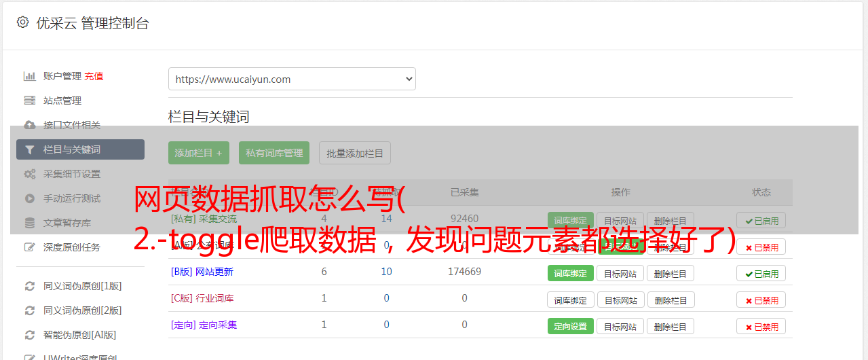Click the 状态 column header

point(761,192)
